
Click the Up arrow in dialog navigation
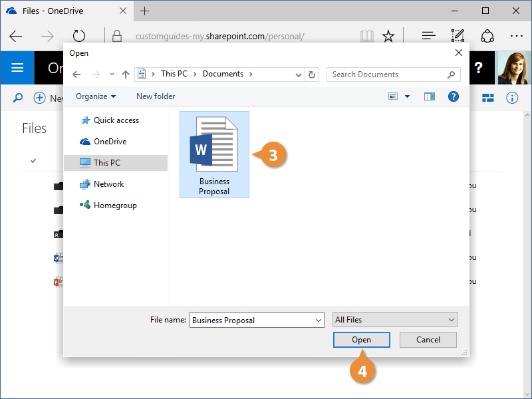point(125,74)
